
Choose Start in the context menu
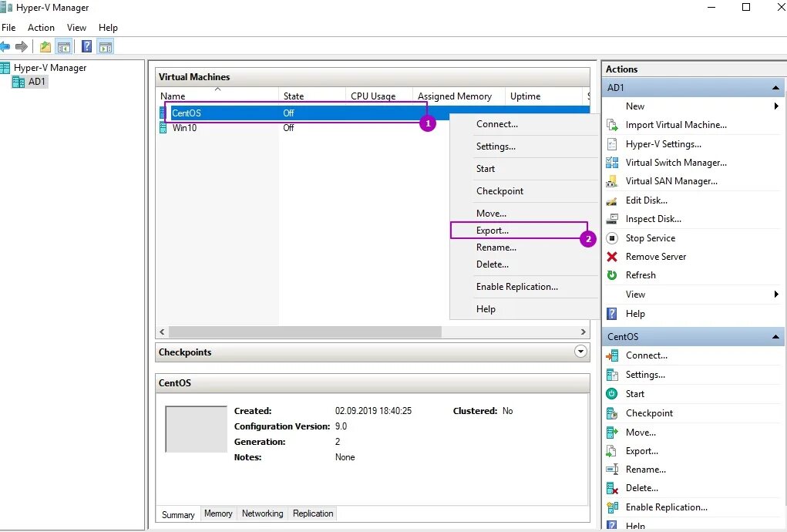pos(524,169)
